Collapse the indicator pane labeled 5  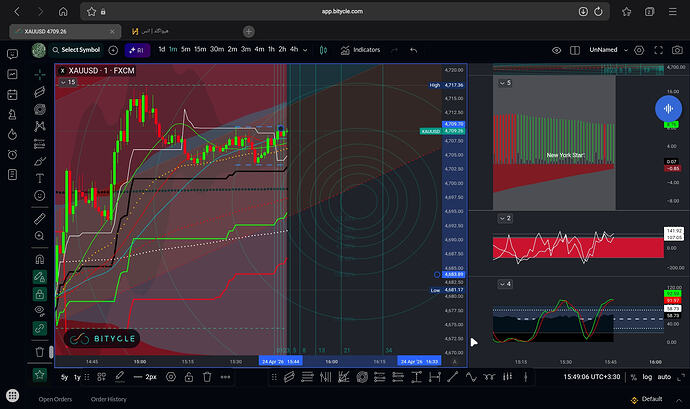(502, 83)
